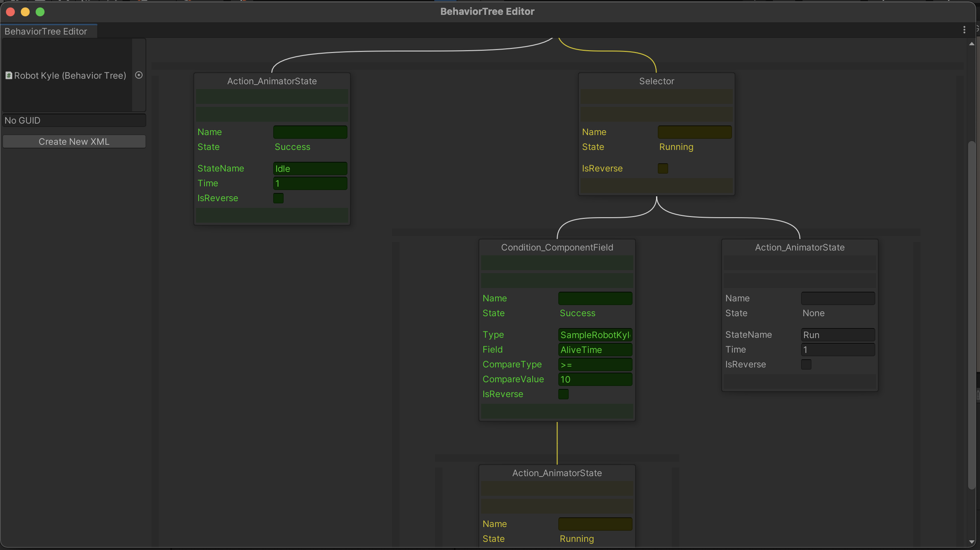Click the behavior tree asset icon beside Robot Kyle
Viewport: 980px width, 550px height.
pos(9,75)
